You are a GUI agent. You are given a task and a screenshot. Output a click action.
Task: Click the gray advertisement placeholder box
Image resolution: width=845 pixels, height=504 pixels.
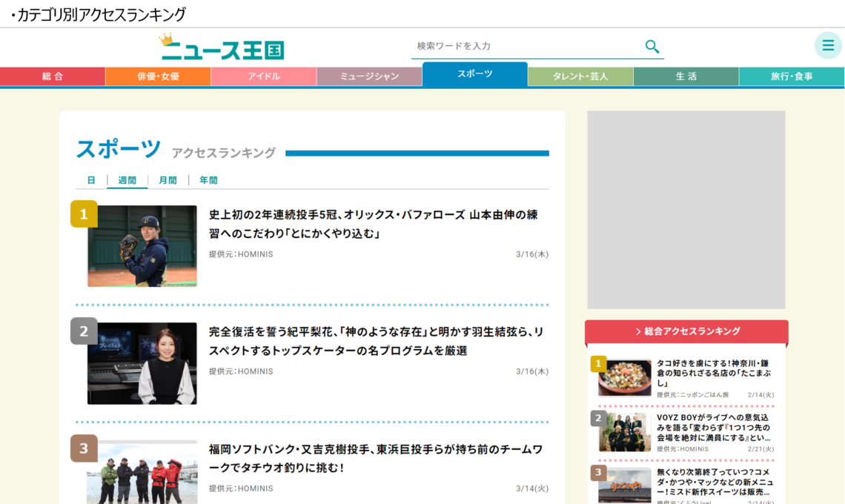pyautogui.click(x=686, y=210)
